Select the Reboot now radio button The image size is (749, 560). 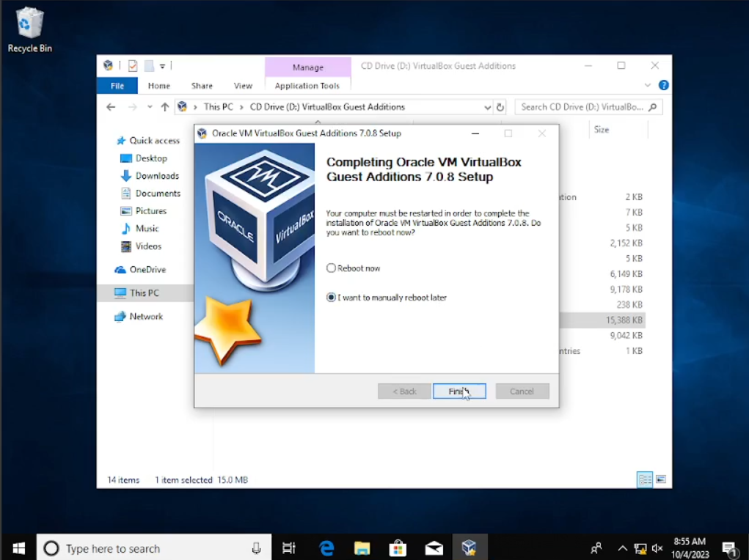coord(332,268)
